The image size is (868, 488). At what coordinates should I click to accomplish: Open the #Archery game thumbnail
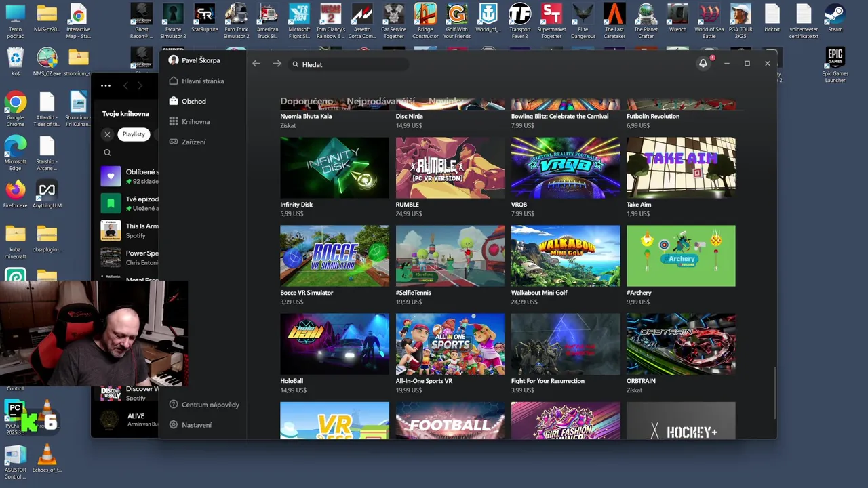tap(681, 256)
